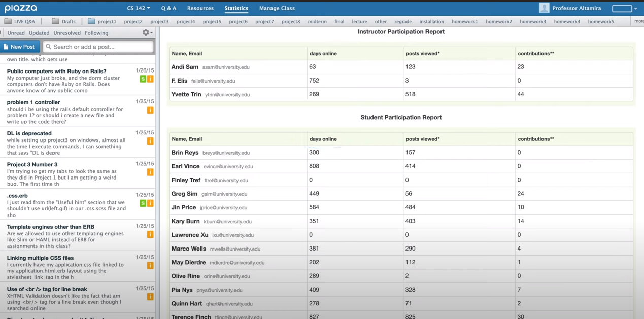Click the New Post button

coord(20,46)
